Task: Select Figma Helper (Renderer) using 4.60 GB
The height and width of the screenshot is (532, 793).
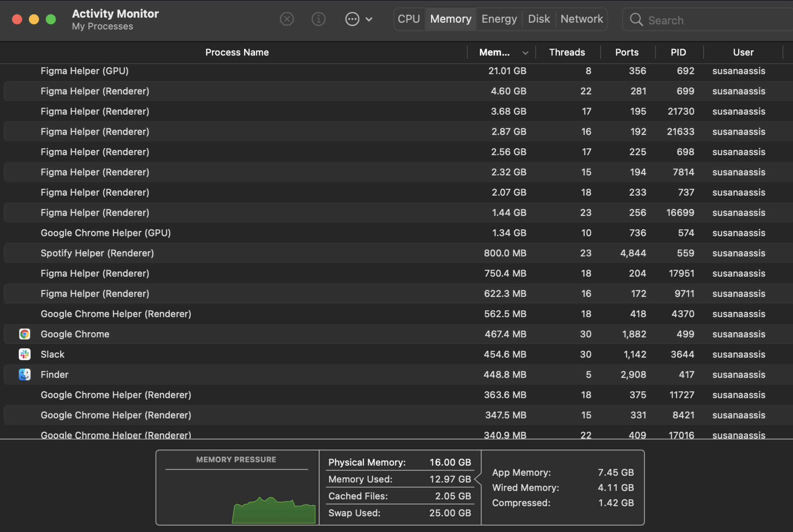Action: coord(398,91)
